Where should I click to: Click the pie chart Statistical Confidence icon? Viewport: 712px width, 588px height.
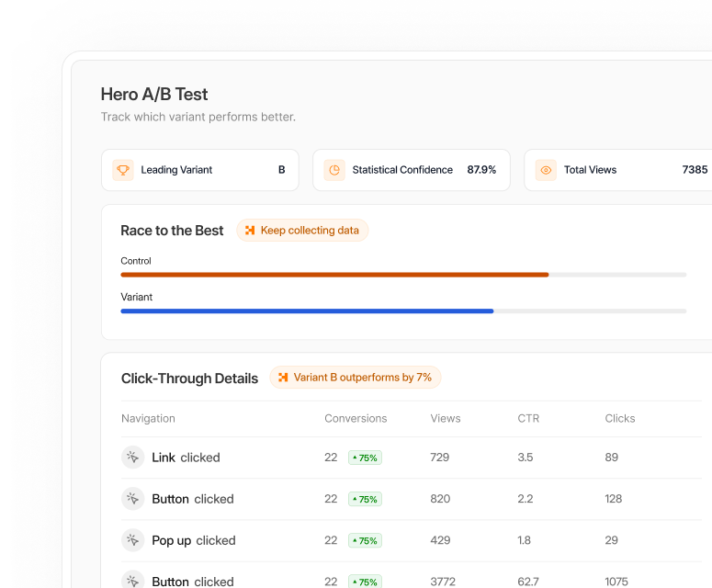click(334, 170)
